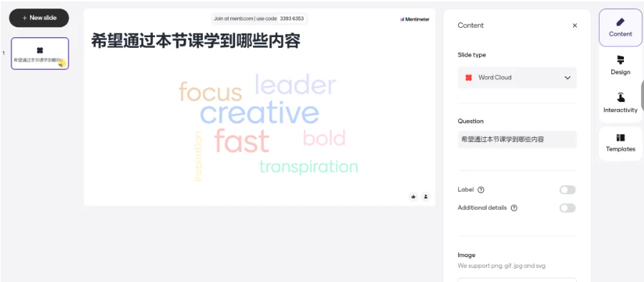Open the Interactivity tab
The height and width of the screenshot is (282, 644).
620,104
